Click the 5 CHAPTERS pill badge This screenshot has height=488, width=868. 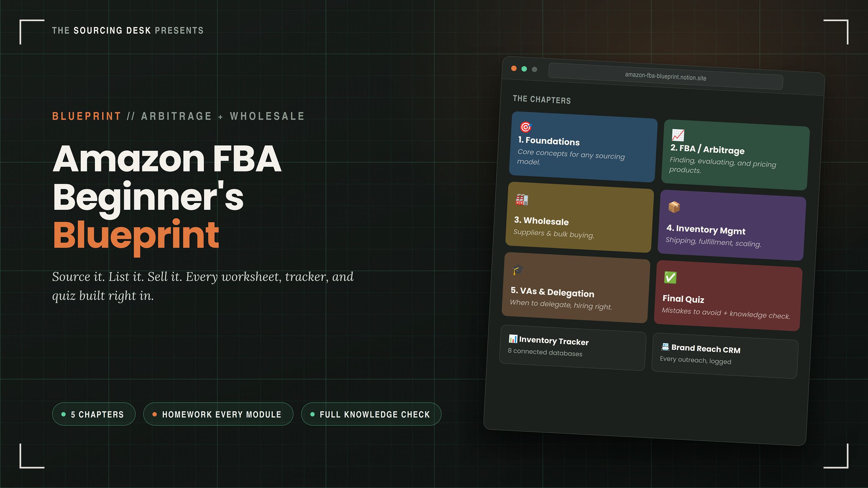pos(94,414)
